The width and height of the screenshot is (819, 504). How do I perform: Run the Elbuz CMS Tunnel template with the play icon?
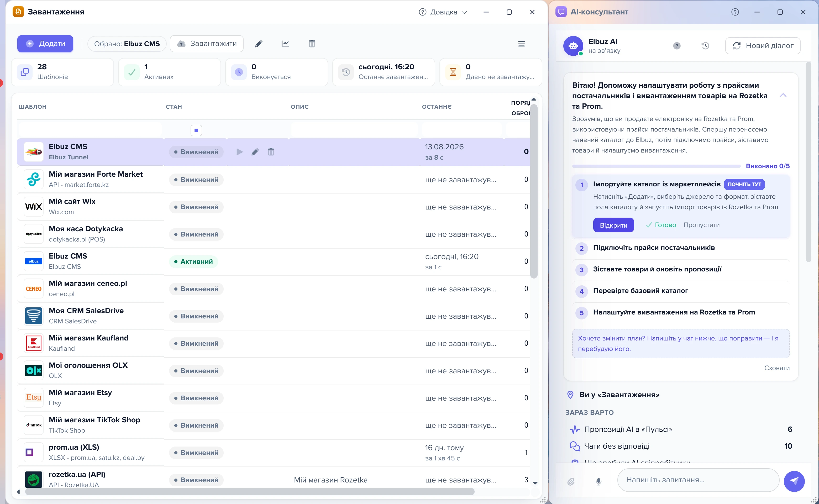tap(239, 152)
